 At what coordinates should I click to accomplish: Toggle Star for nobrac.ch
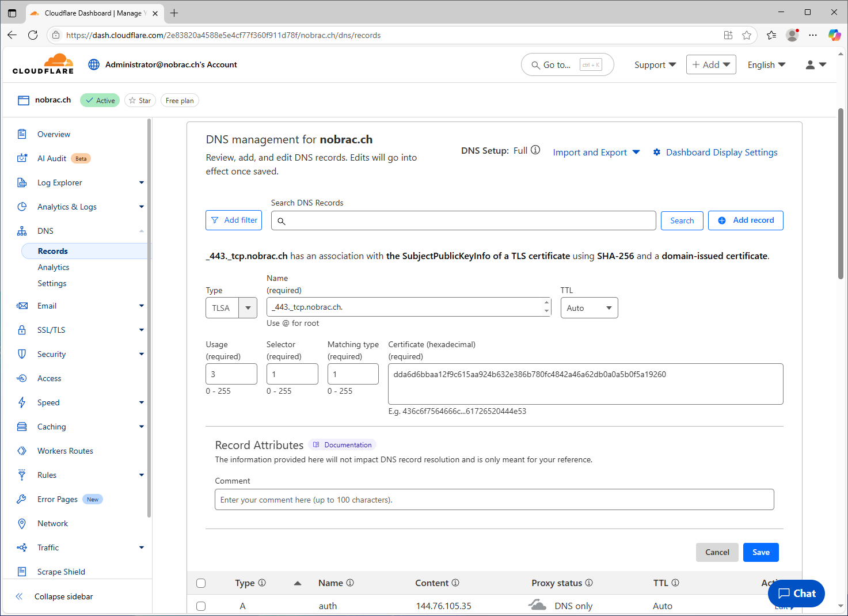pos(140,100)
